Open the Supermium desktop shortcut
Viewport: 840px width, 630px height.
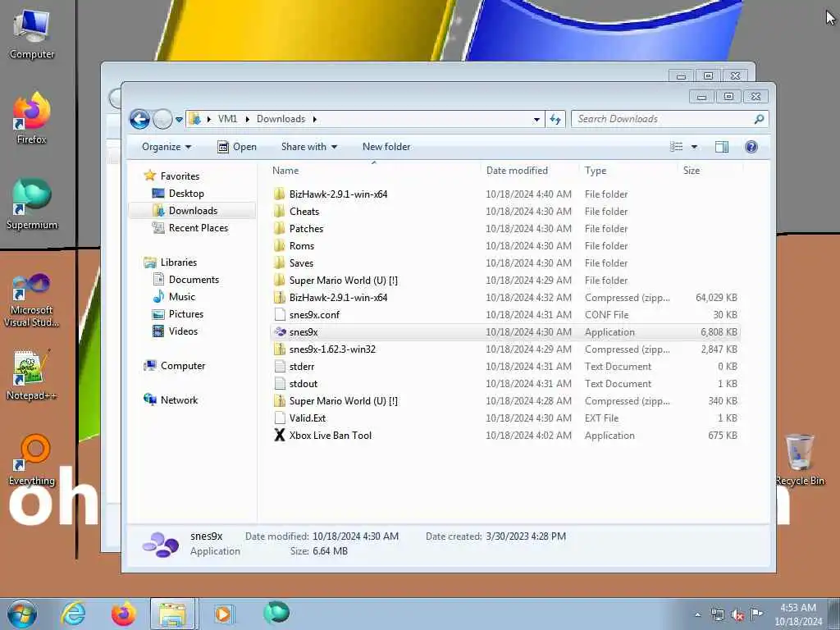point(32,203)
